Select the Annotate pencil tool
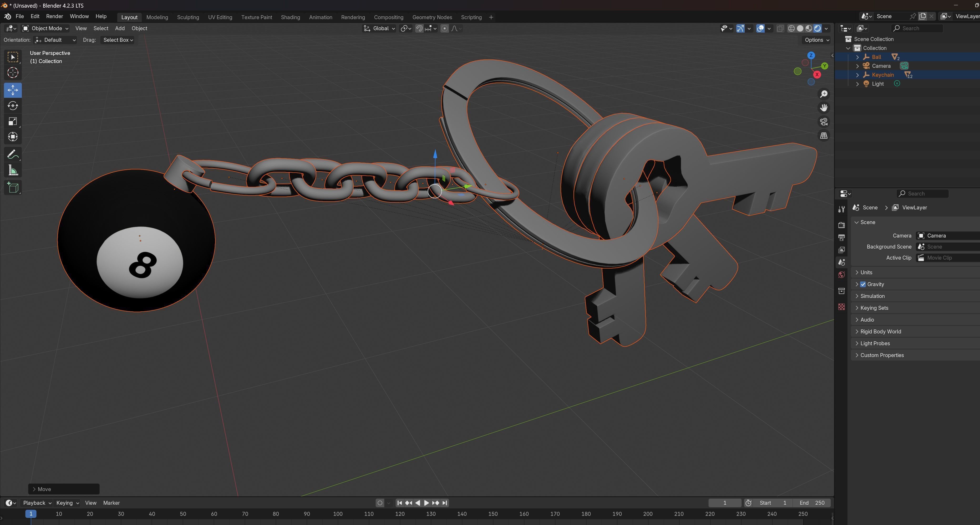 (13, 154)
